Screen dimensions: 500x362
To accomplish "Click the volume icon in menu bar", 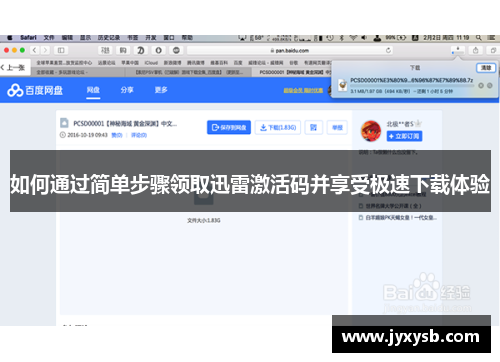I will (x=364, y=38).
